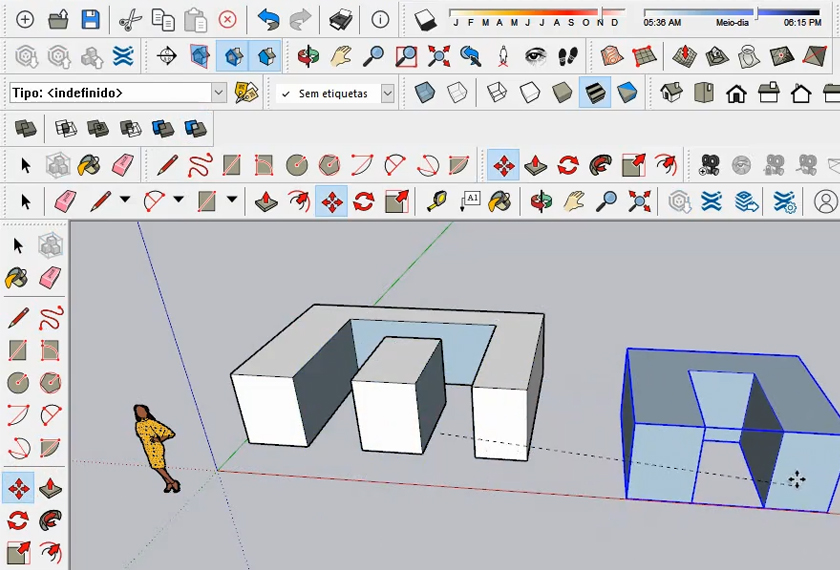
Task: Click the New file plus icon
Action: (25, 19)
